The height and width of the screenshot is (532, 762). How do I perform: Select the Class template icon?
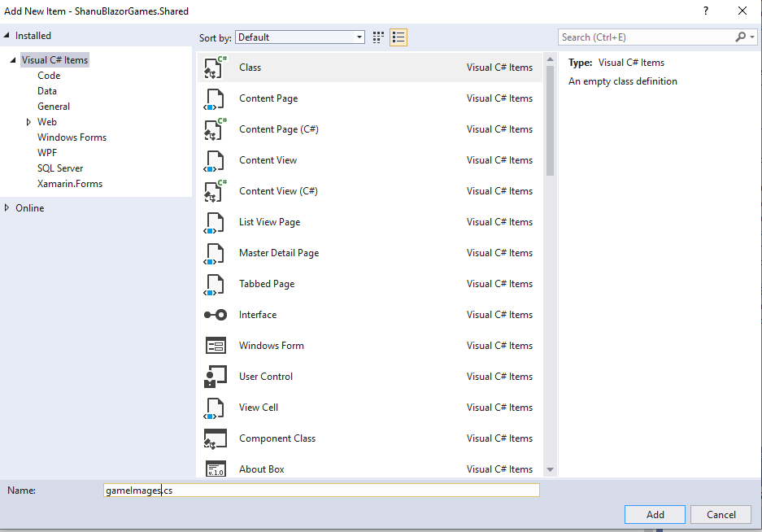(216, 67)
